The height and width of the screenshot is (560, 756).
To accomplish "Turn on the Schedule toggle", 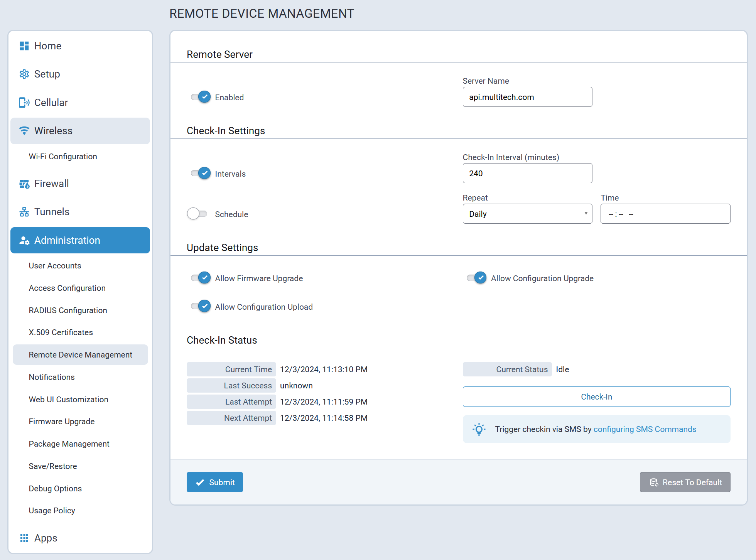I will click(x=197, y=214).
